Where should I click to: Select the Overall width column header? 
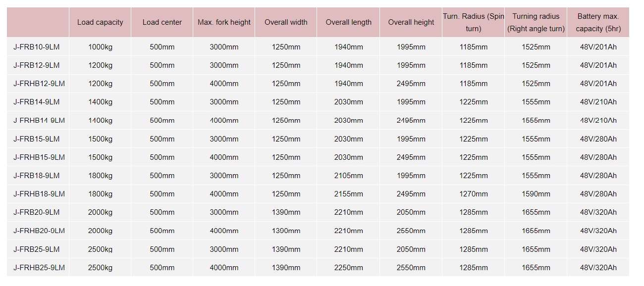pyautogui.click(x=286, y=22)
